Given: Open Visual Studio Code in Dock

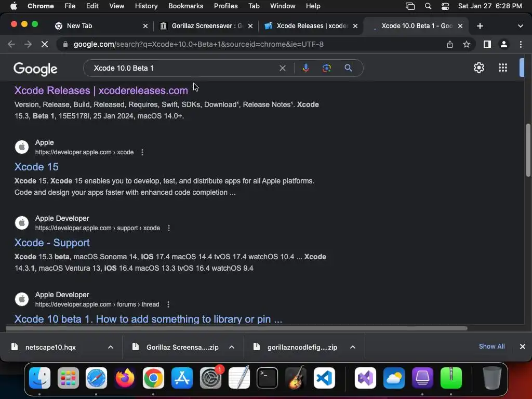Looking at the screenshot, I should point(324,378).
